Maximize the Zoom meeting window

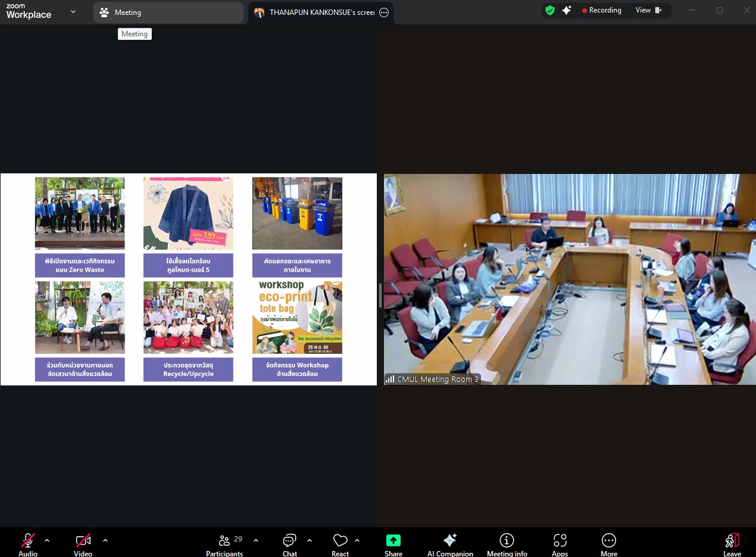[x=720, y=10]
